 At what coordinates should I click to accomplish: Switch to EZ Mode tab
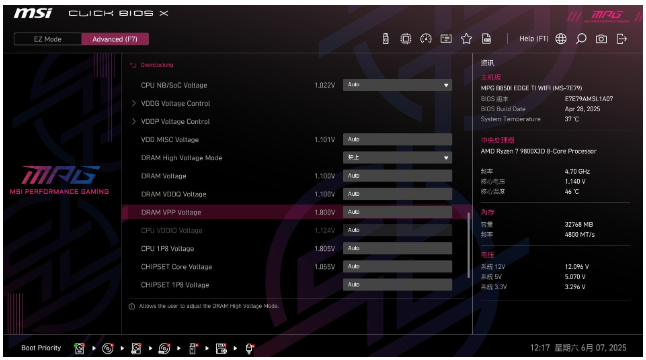pos(48,39)
